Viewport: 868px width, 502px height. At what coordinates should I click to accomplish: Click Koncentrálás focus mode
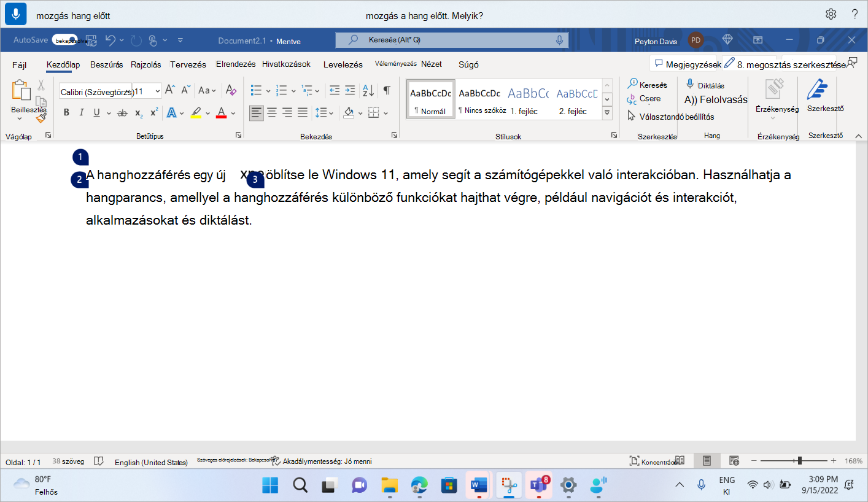(653, 461)
